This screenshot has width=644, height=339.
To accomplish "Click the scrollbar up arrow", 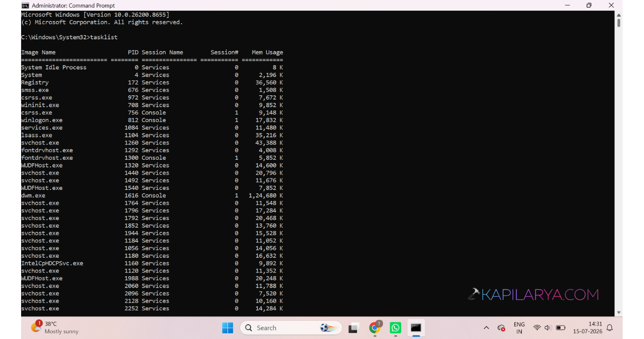I will point(619,15).
